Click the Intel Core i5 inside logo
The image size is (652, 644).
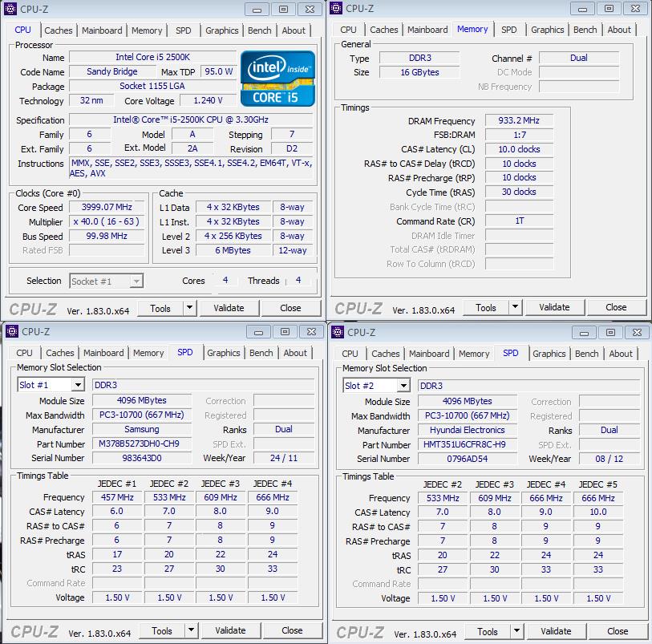click(277, 78)
